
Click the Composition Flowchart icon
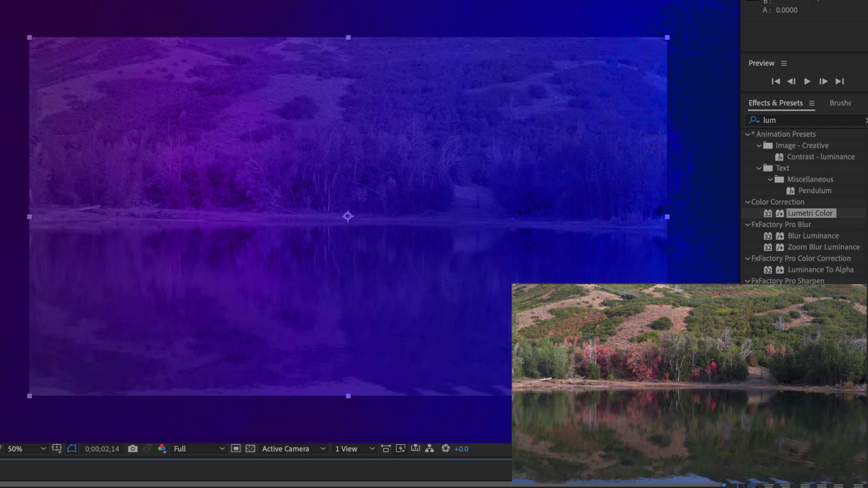(x=429, y=449)
